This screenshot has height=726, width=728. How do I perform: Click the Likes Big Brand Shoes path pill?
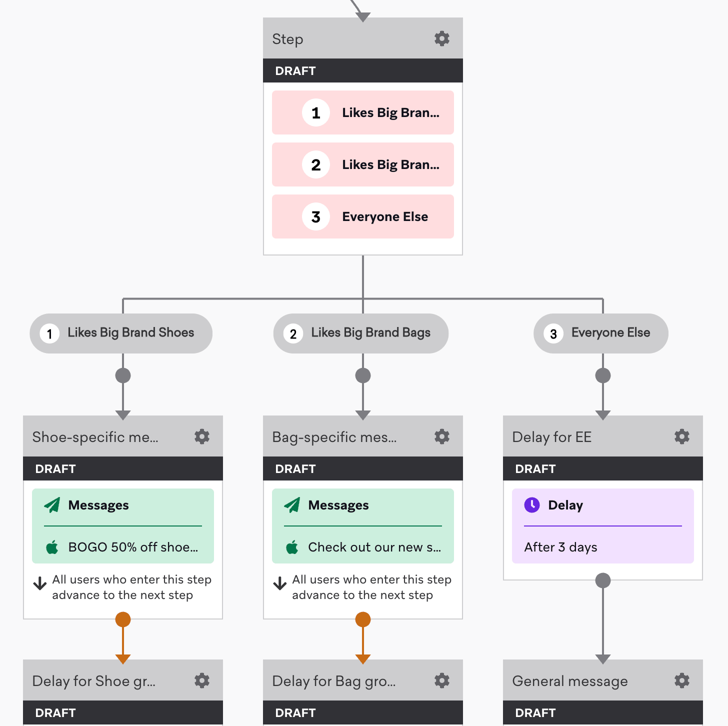click(x=121, y=333)
